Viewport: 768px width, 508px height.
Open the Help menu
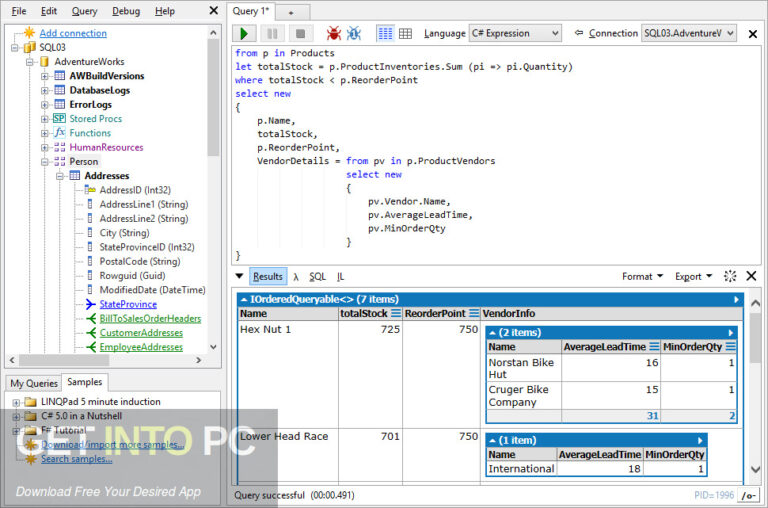(x=165, y=11)
